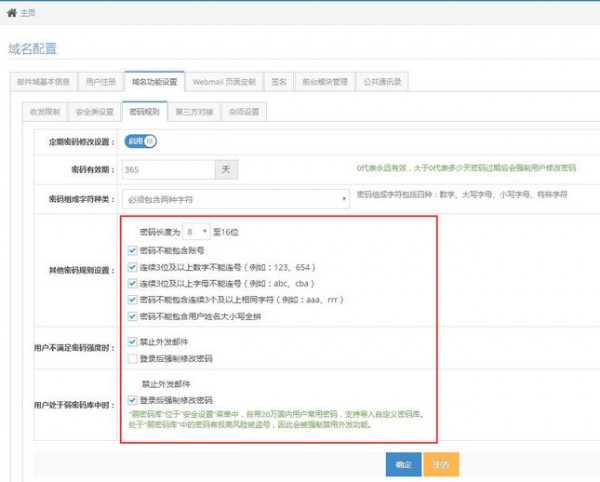Click the home icon in breadcrumb
The height and width of the screenshot is (482, 600).
(12, 13)
